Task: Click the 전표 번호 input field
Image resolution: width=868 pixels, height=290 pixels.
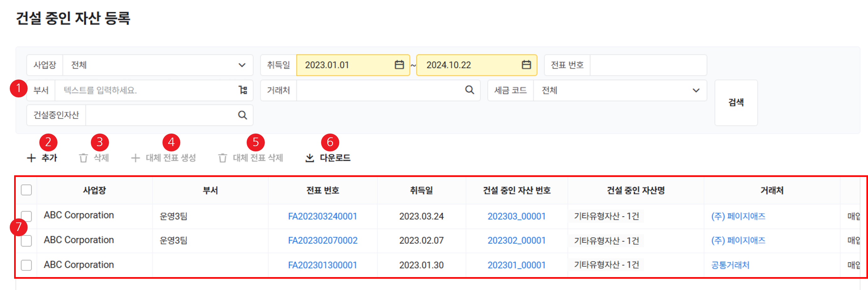Action: point(648,65)
